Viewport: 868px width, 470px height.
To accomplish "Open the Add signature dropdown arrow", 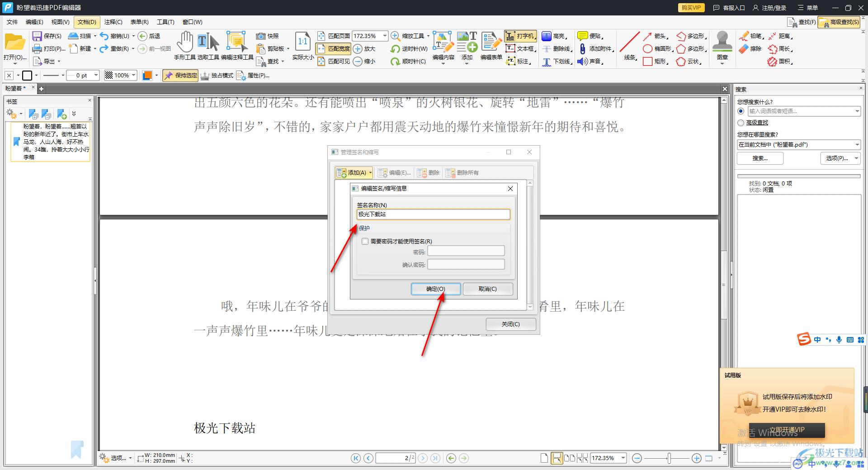I will 370,173.
